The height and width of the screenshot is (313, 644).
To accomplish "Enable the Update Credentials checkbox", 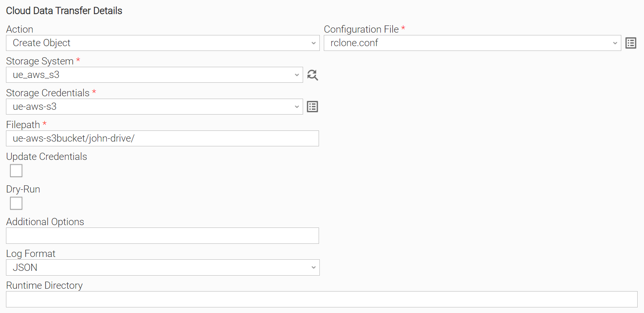I will [16, 171].
